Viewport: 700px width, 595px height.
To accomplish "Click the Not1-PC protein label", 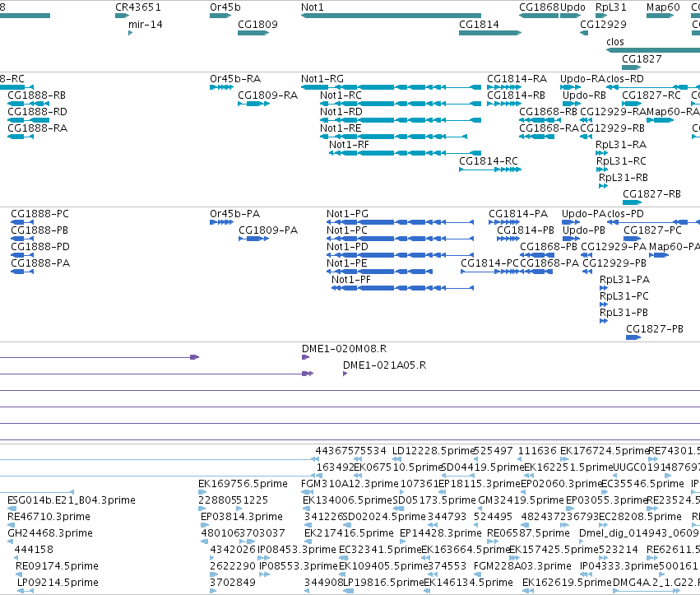I will click(x=347, y=230).
